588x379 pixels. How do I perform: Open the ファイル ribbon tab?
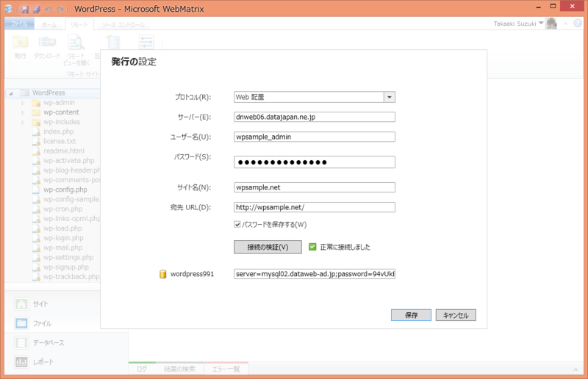click(x=19, y=24)
